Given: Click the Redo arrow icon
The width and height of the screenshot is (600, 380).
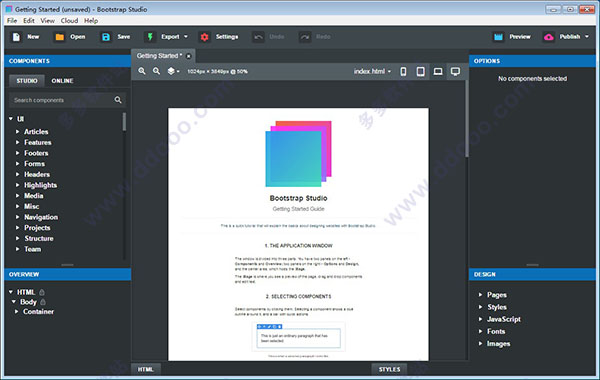Looking at the screenshot, I should pyautogui.click(x=305, y=37).
